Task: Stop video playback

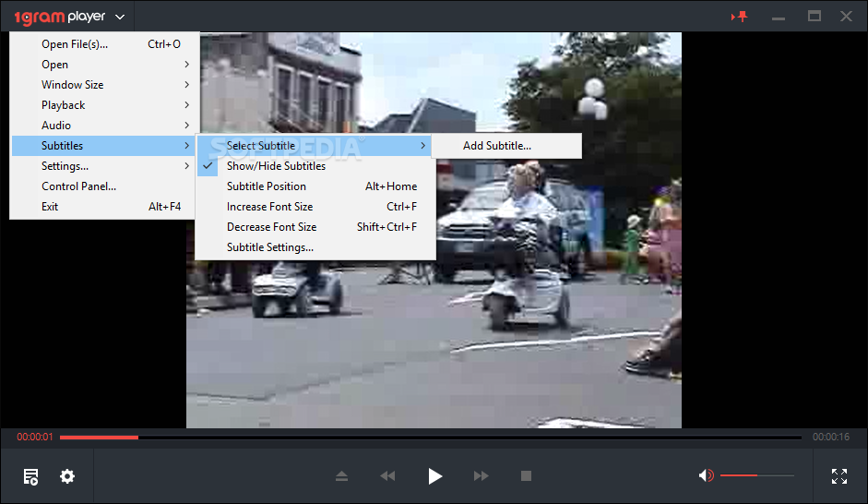Action: pyautogui.click(x=526, y=475)
